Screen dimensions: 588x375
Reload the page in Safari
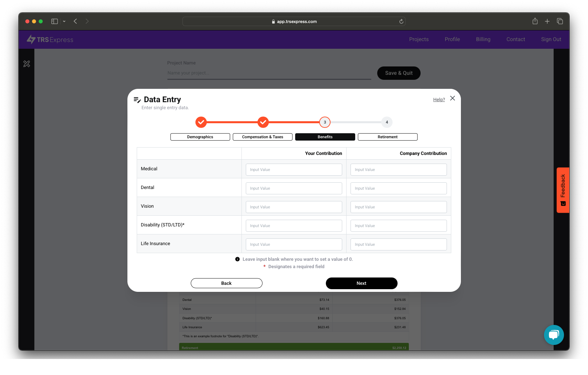[x=401, y=21]
